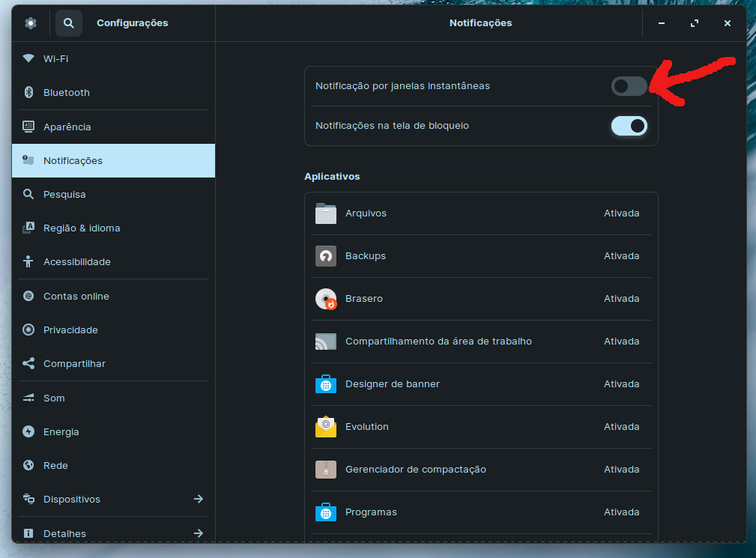
Task: Open the Aparência settings panel
Action: tap(67, 127)
